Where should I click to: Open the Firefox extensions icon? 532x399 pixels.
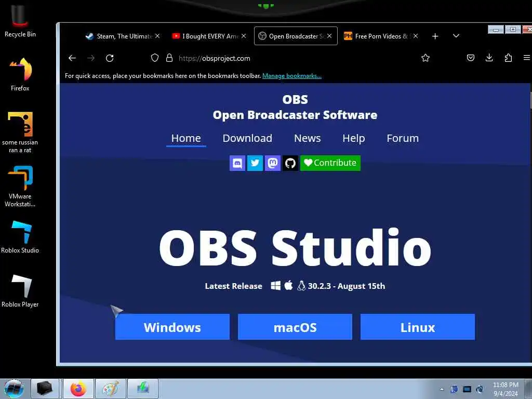point(508,58)
